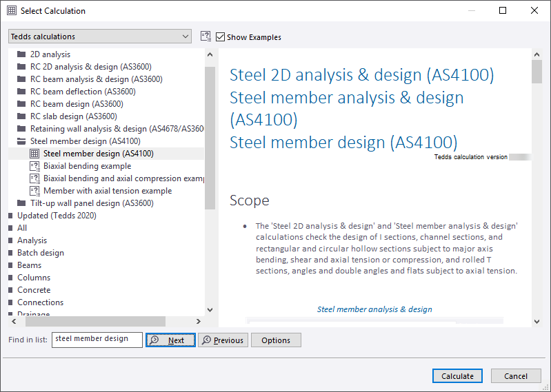Click the Calculate button

[457, 376]
